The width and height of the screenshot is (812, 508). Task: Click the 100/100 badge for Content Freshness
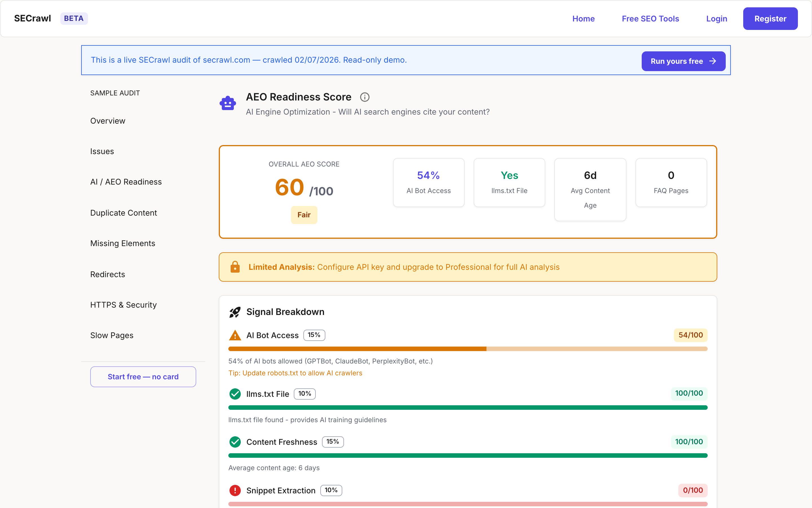[x=689, y=441]
